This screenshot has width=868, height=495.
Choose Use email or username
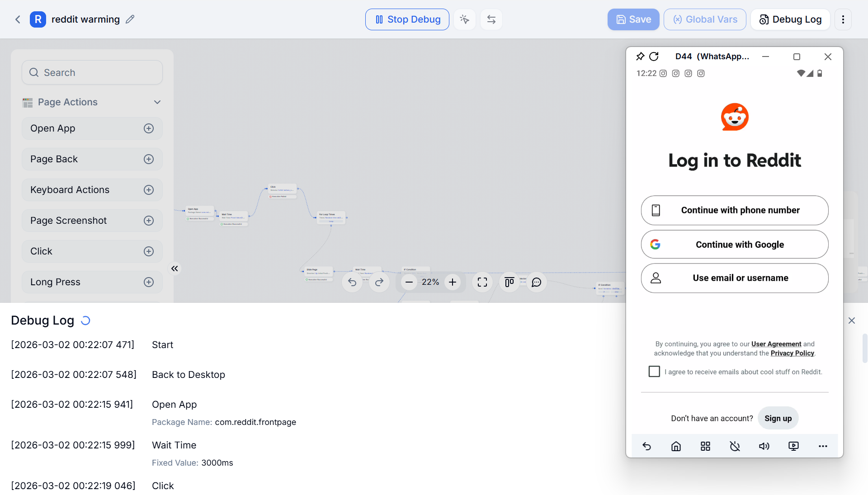point(735,278)
